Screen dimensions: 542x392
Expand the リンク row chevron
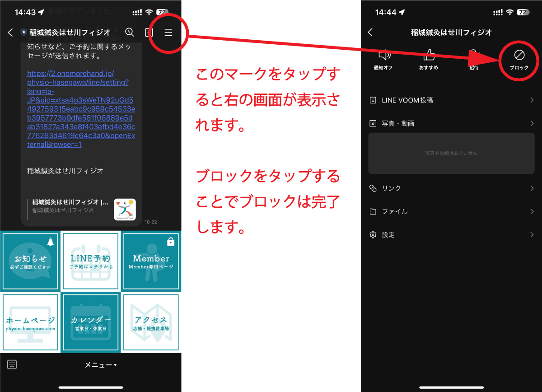click(532, 188)
